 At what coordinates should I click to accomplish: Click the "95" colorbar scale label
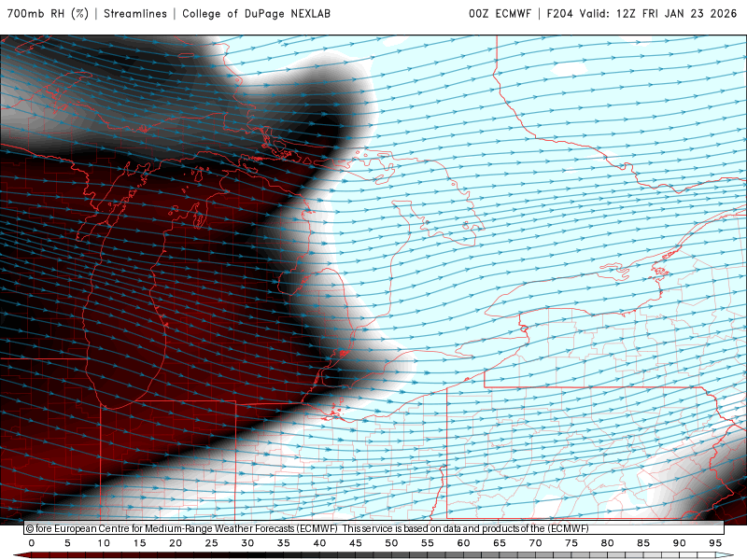pos(715,543)
